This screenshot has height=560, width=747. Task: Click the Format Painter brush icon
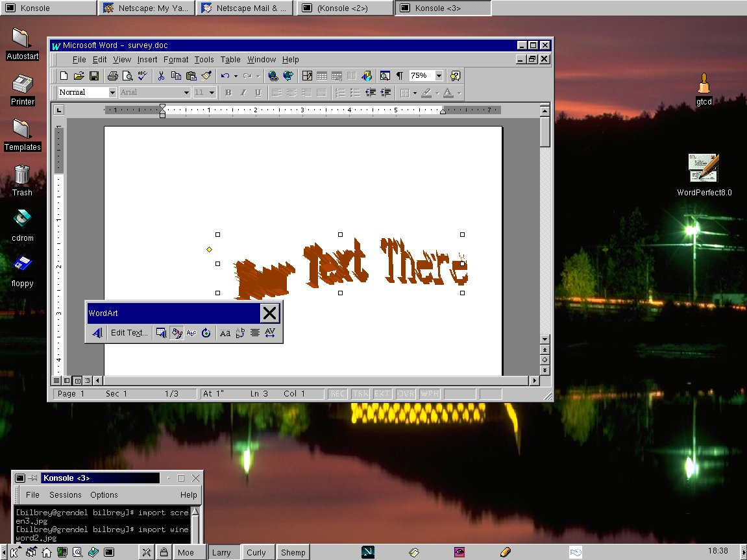tap(206, 76)
